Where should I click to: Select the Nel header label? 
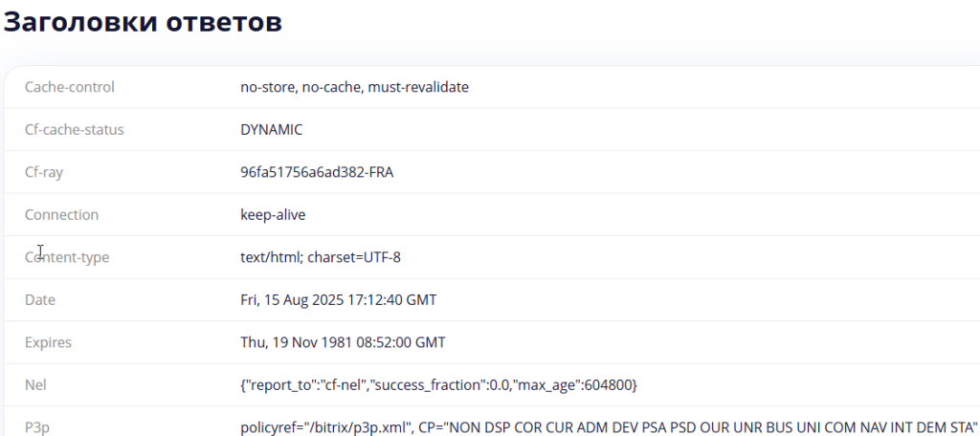pyautogui.click(x=35, y=385)
